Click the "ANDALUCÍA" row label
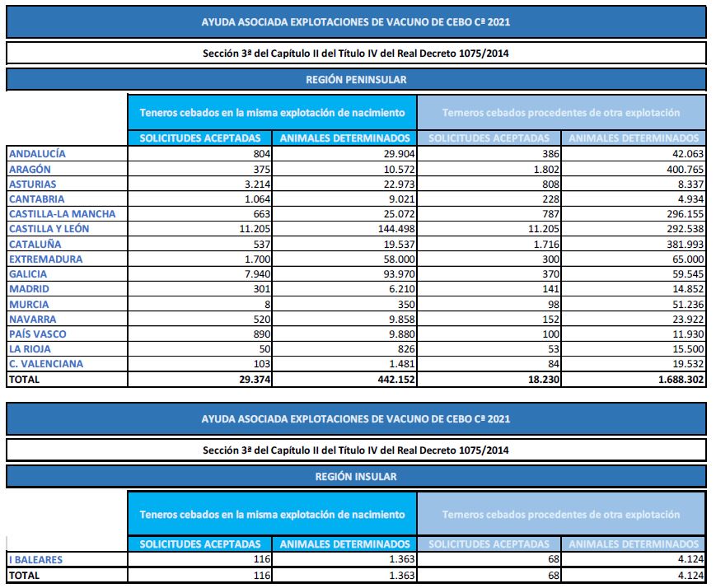 (37, 154)
